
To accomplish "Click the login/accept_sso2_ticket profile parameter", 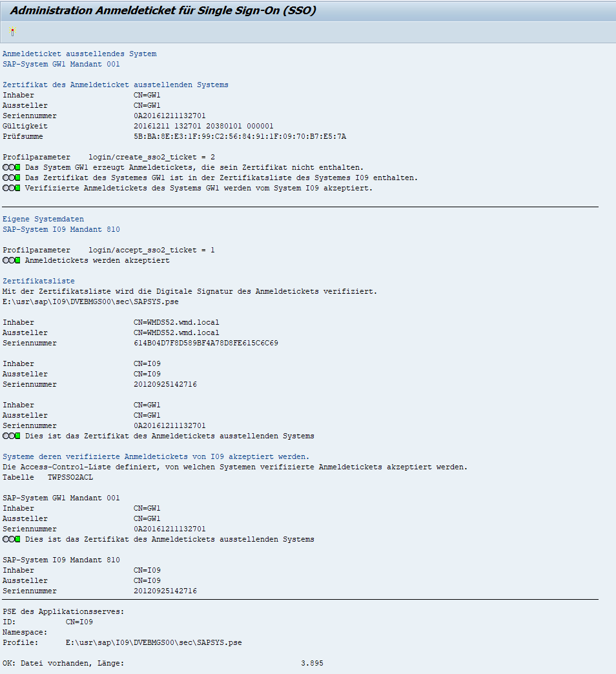I will [152, 250].
